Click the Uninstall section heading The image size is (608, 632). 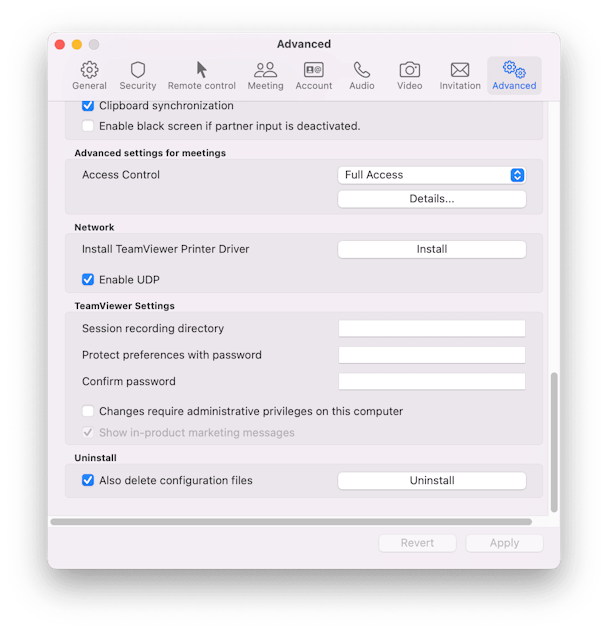coord(96,458)
